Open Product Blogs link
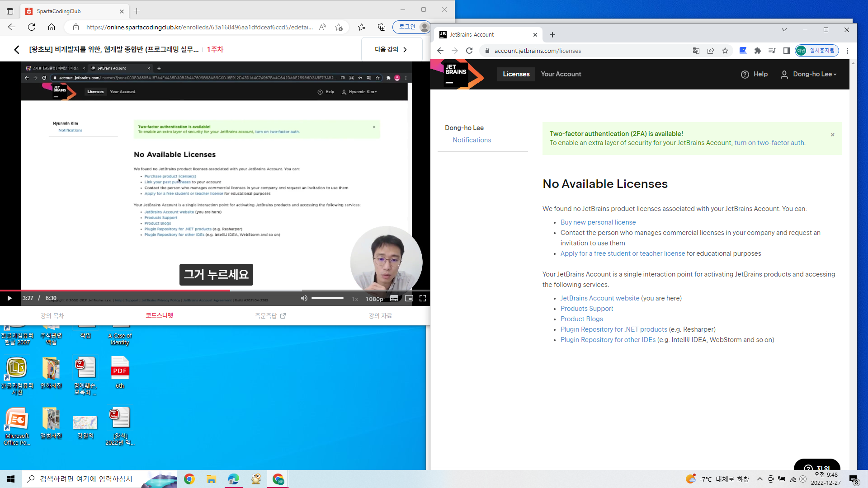 coord(582,319)
